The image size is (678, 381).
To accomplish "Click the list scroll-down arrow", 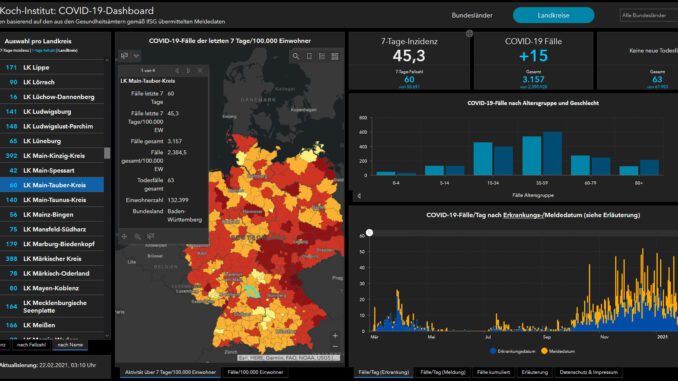I will click(x=107, y=335).
